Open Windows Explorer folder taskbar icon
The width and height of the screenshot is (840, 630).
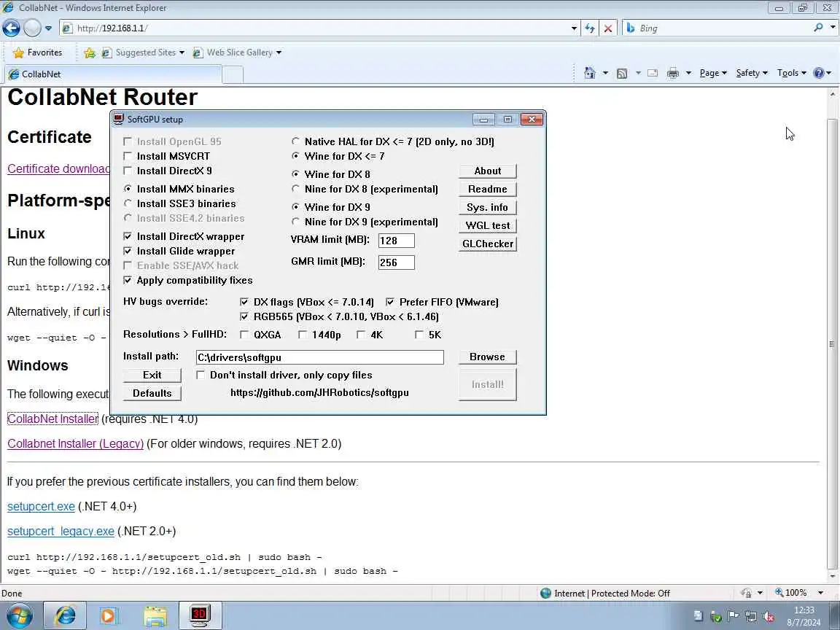(155, 615)
